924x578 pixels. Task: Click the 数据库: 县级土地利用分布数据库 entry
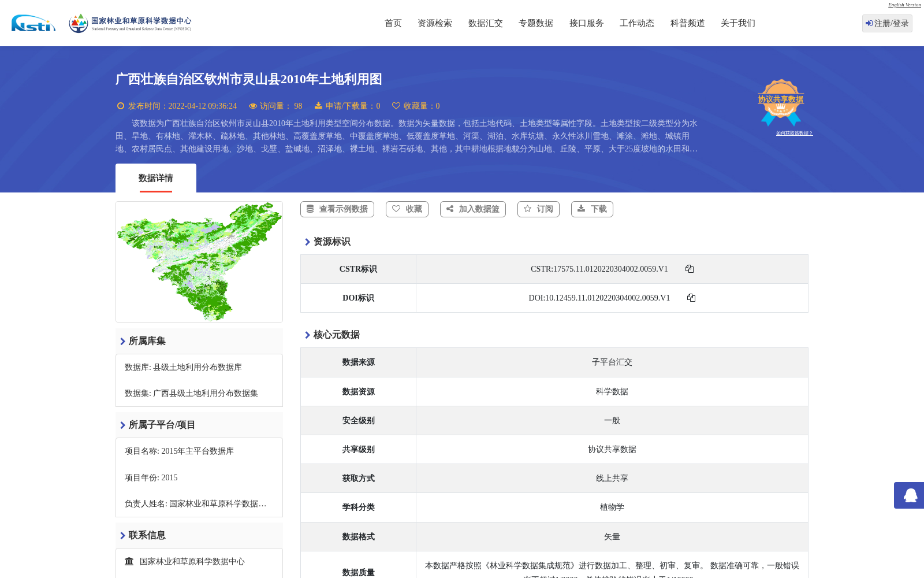click(x=183, y=368)
